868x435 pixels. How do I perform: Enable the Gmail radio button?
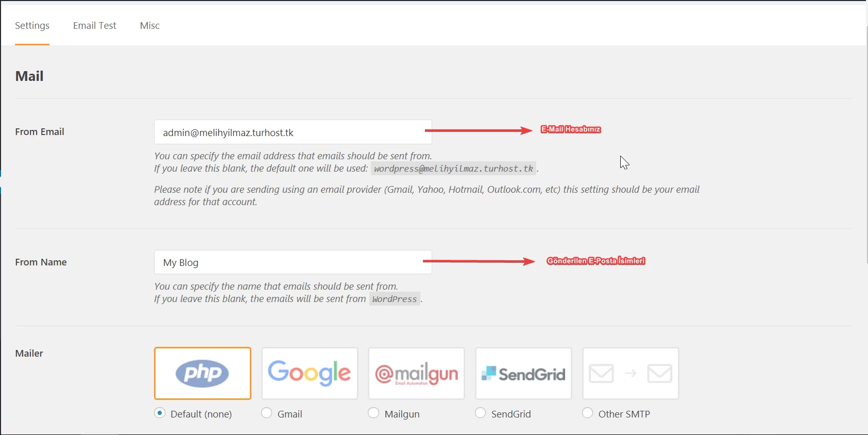[267, 413]
